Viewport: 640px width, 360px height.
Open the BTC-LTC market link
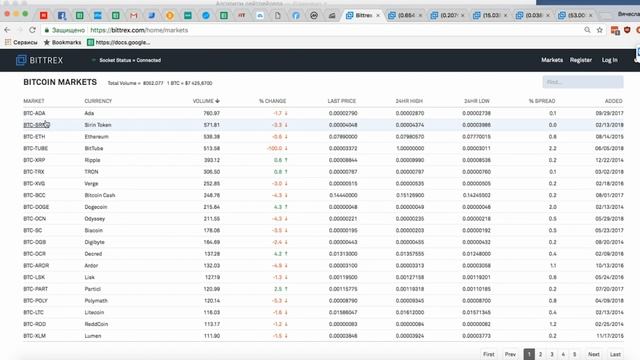coord(33,312)
